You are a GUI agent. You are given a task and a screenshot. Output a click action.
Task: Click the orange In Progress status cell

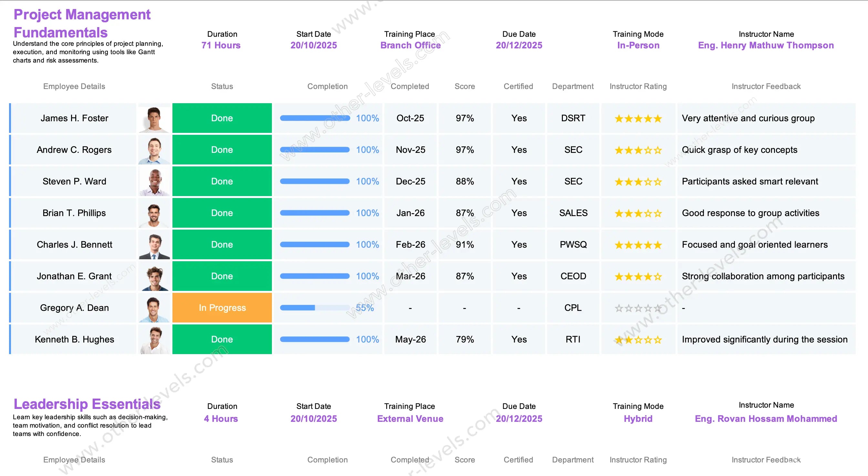[x=222, y=308]
